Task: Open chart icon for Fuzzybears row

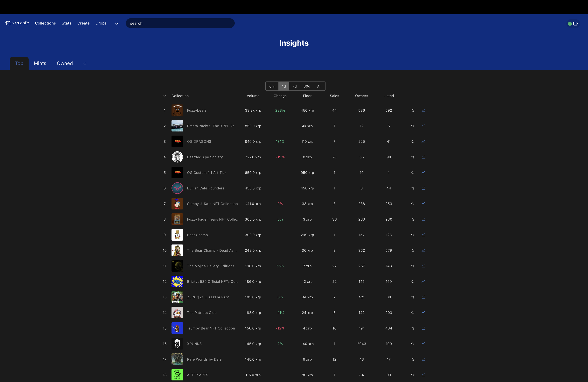Action: coord(423,110)
